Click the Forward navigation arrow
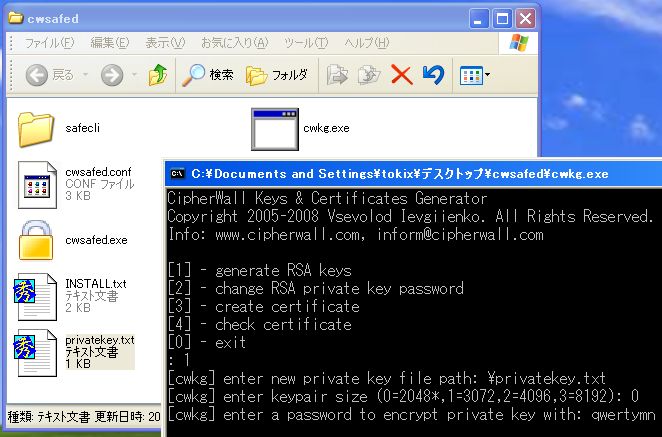This screenshot has width=662, height=437. point(112,75)
